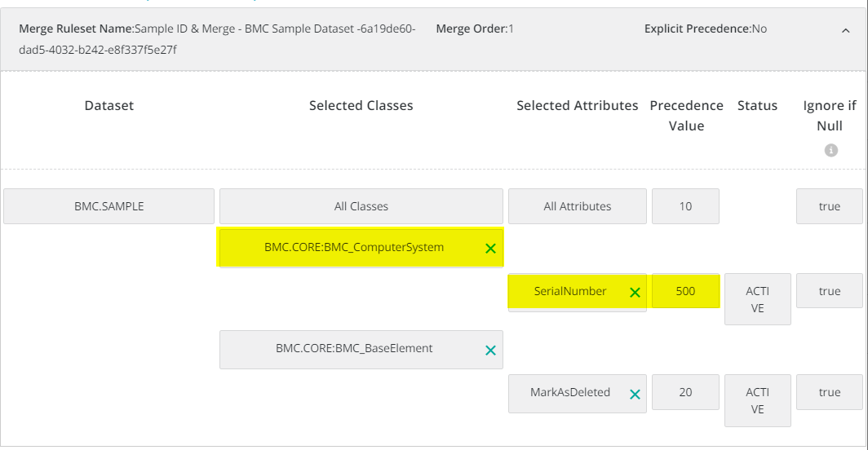Select the BMC.CORE:BMC_BaseElement class label
The image size is (868, 450).
(354, 348)
